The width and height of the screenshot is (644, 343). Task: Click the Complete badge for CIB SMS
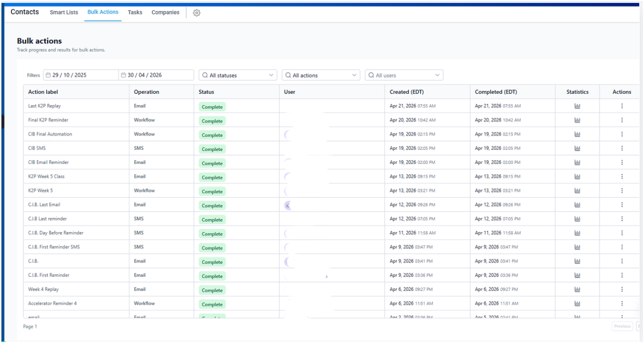[212, 149]
